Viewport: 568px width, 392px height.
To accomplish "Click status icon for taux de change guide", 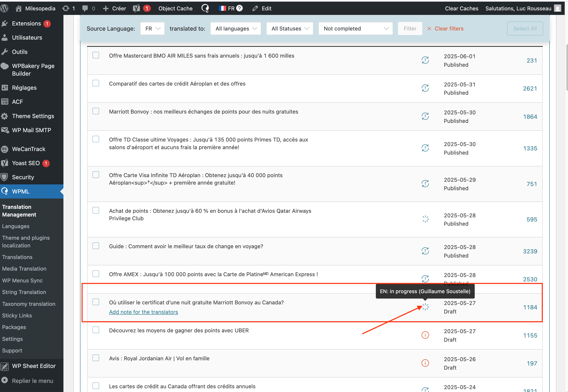I will (x=425, y=251).
